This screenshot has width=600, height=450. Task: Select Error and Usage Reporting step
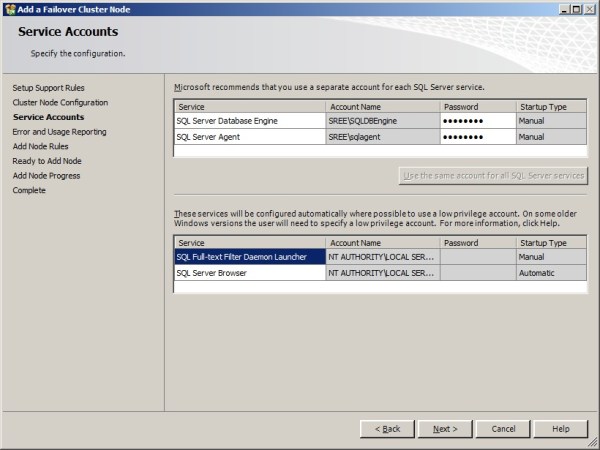click(59, 132)
